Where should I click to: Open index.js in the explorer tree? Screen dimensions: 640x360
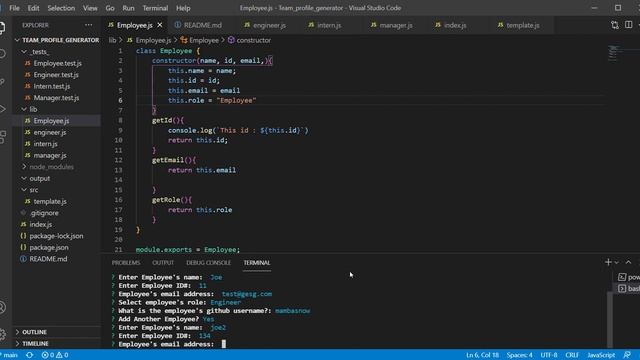pyautogui.click(x=40, y=224)
